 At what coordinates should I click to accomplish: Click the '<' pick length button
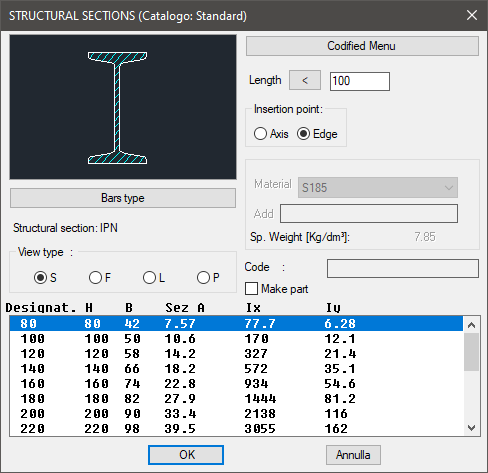click(x=305, y=80)
